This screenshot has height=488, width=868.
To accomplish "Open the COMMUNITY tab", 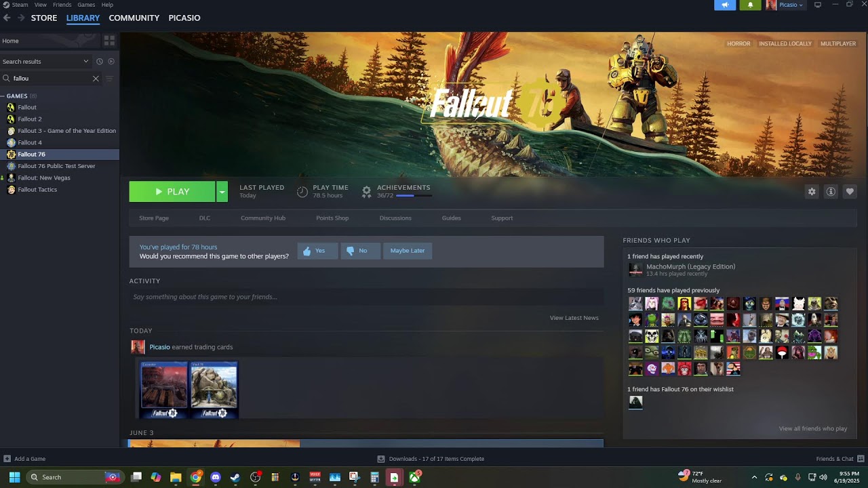I will [134, 18].
